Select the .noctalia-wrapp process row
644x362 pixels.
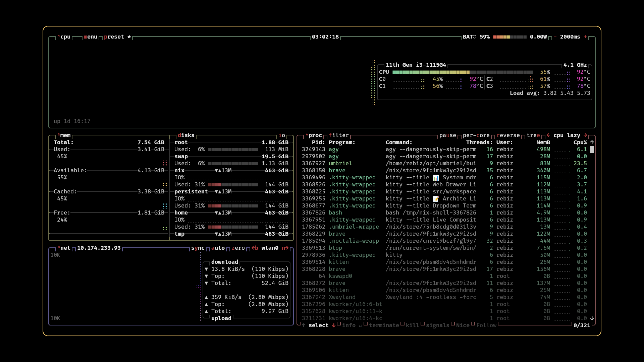pyautogui.click(x=444, y=241)
